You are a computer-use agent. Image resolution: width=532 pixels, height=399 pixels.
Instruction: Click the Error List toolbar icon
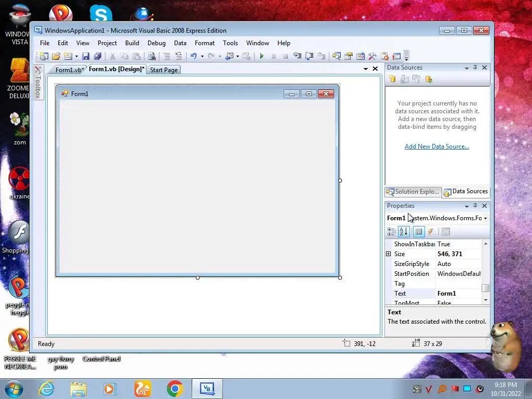tap(384, 56)
